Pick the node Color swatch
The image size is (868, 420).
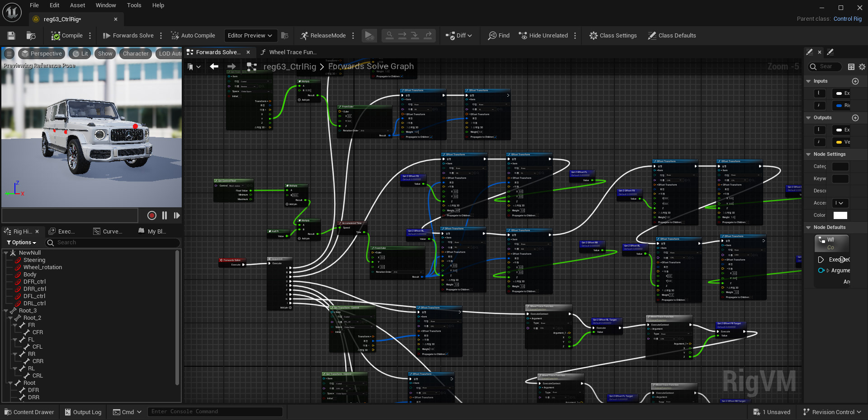(840, 215)
